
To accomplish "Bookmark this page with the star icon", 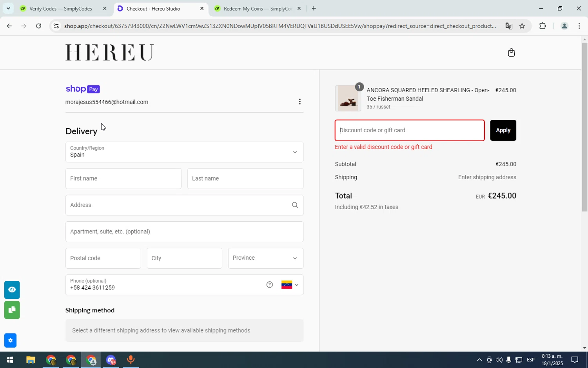I will 522,26.
